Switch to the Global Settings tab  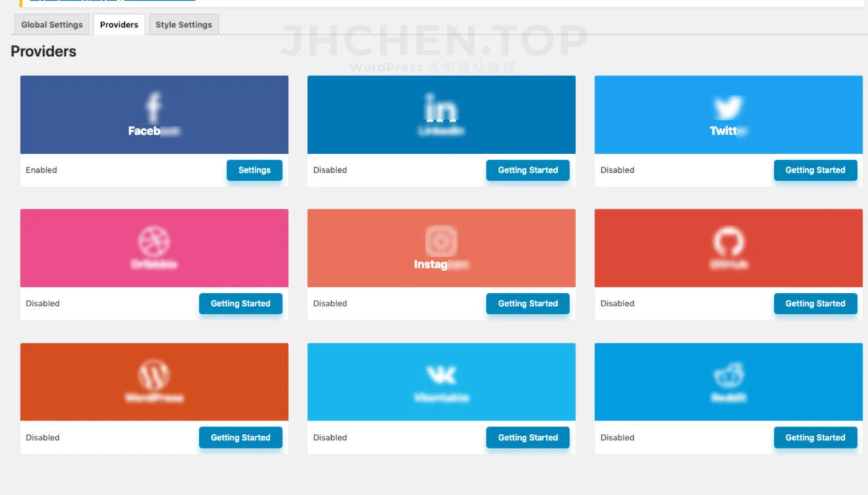coord(52,25)
